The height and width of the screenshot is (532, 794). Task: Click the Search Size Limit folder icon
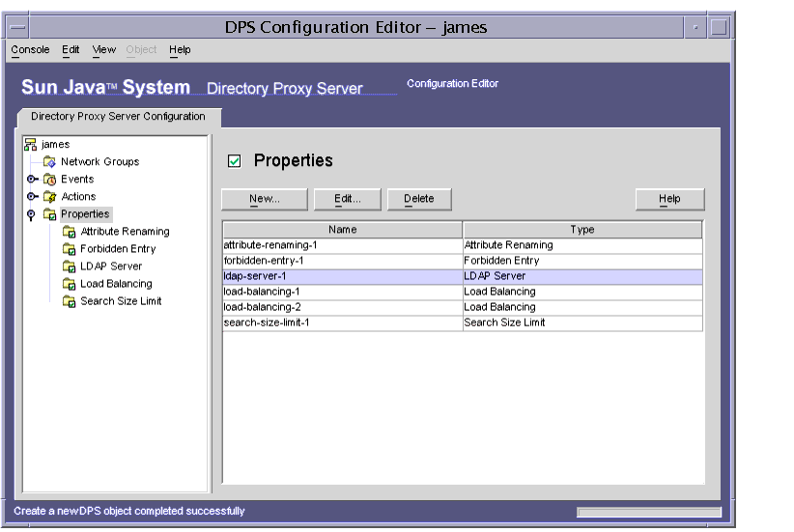pos(69,301)
